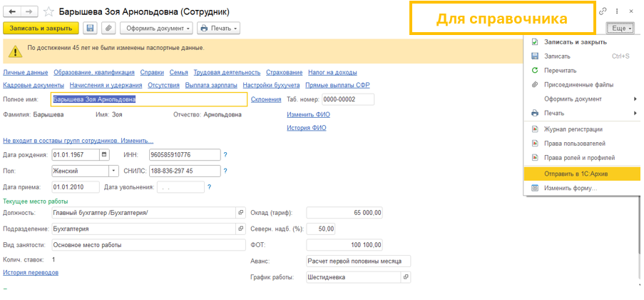Open the Семья link
Viewport: 644px width, 300px height.
point(179,72)
